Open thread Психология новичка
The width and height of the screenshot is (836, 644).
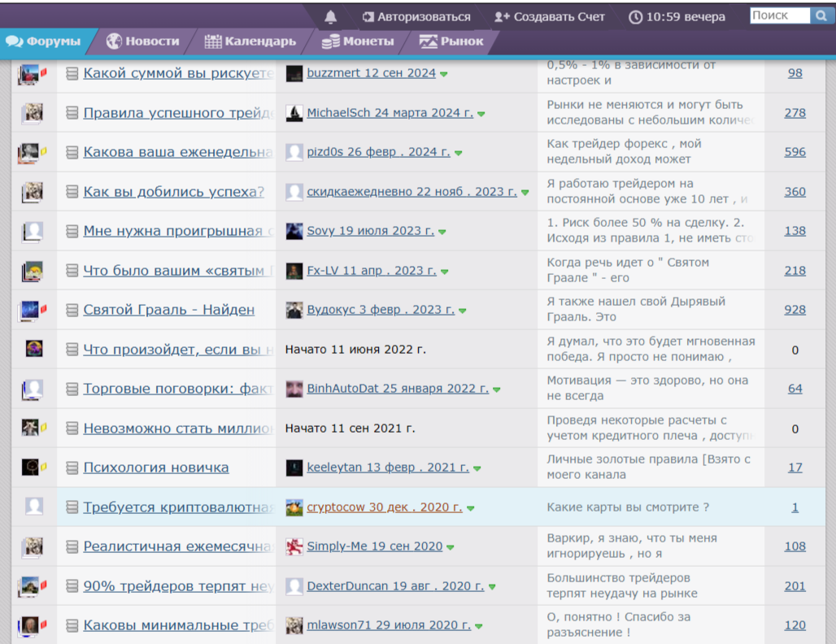click(x=156, y=468)
